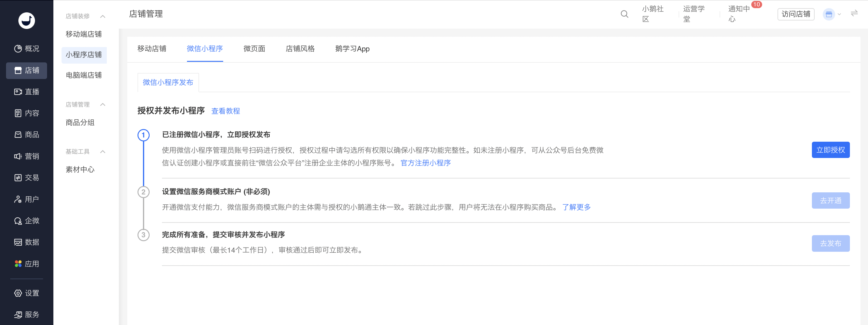Click the search magnifier icon
The image size is (868, 325).
click(624, 14)
